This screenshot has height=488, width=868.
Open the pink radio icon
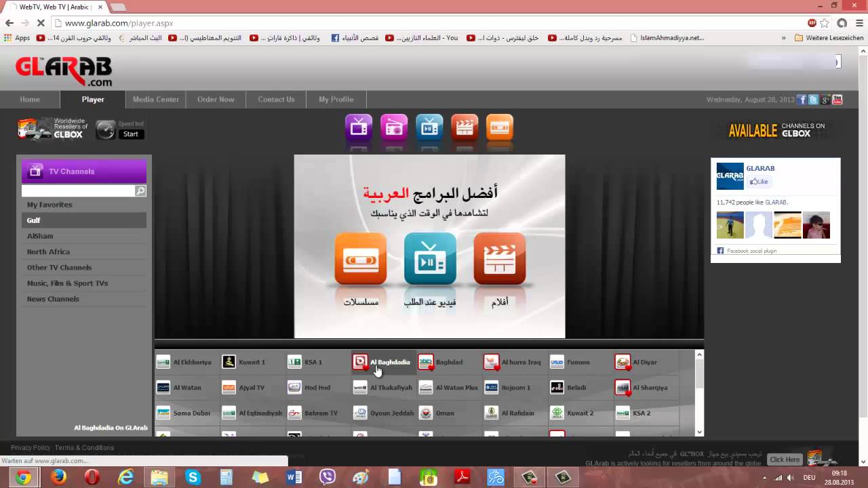[x=394, y=127]
